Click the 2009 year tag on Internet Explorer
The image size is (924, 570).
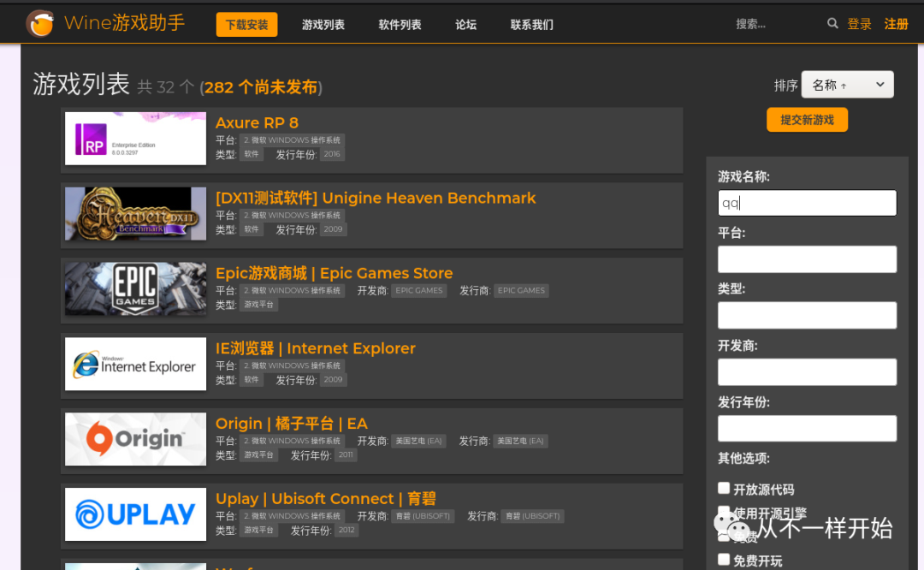click(x=333, y=380)
